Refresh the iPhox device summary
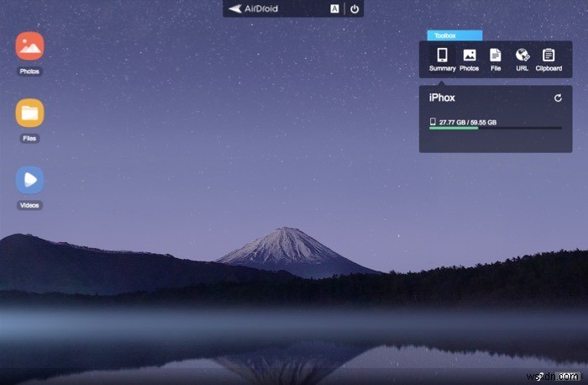The width and height of the screenshot is (588, 385). [x=558, y=98]
